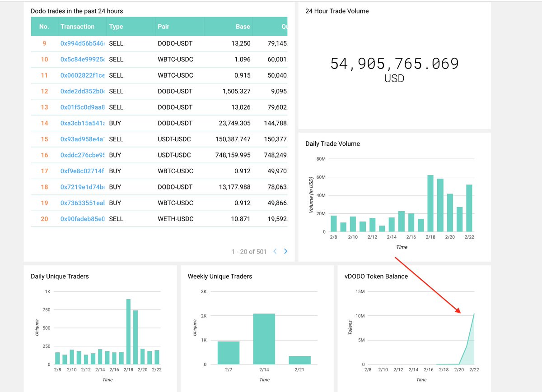
Task: Select the 2/22 bar in Daily Trade Volume
Action: coord(470,208)
